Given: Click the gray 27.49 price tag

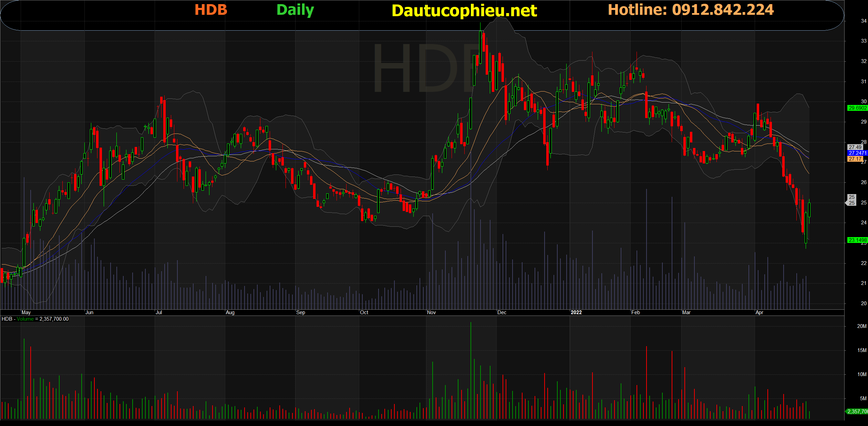Looking at the screenshot, I should (855, 147).
